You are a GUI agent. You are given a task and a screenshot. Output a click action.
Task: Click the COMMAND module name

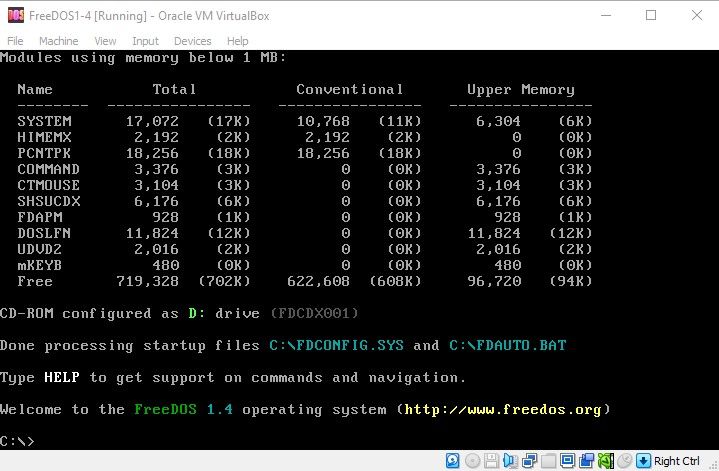(49, 169)
